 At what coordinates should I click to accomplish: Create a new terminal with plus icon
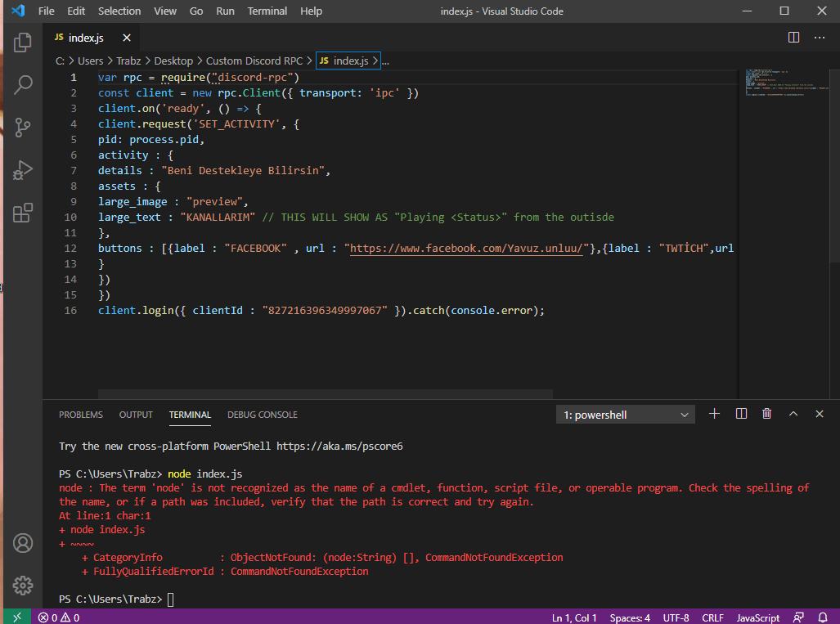(x=714, y=414)
